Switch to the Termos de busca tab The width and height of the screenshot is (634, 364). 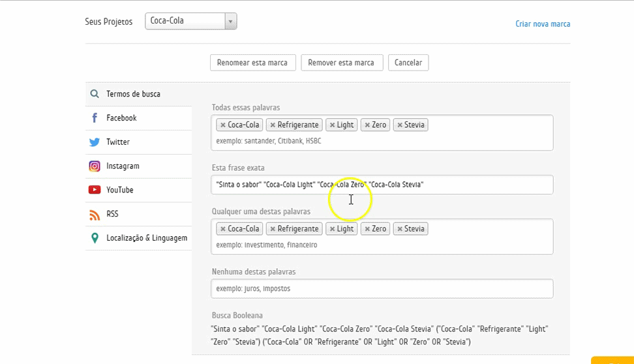pyautogui.click(x=133, y=94)
